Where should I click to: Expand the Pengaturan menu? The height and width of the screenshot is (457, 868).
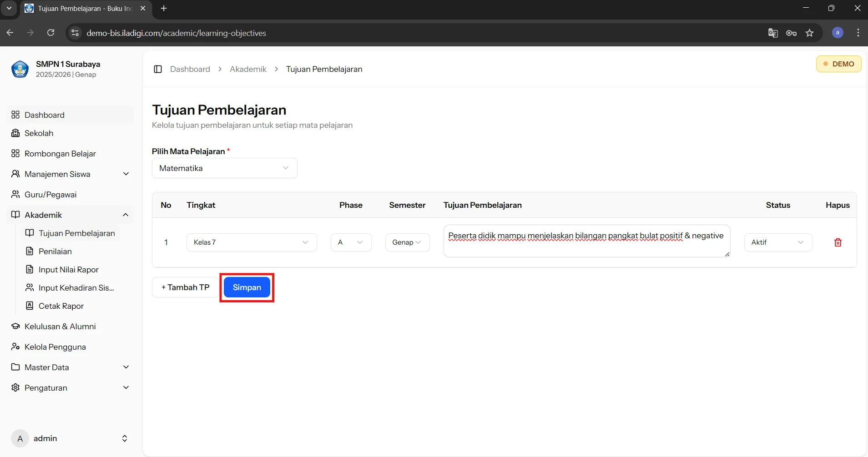[x=71, y=387]
